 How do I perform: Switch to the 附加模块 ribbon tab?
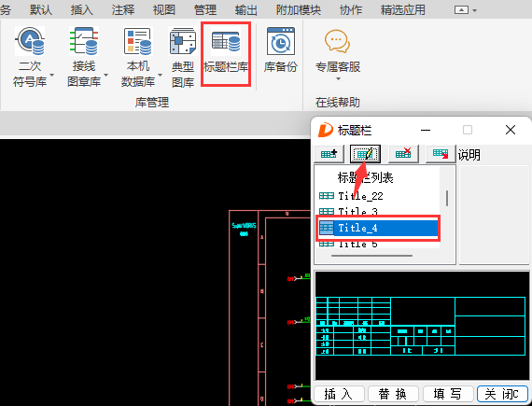299,10
